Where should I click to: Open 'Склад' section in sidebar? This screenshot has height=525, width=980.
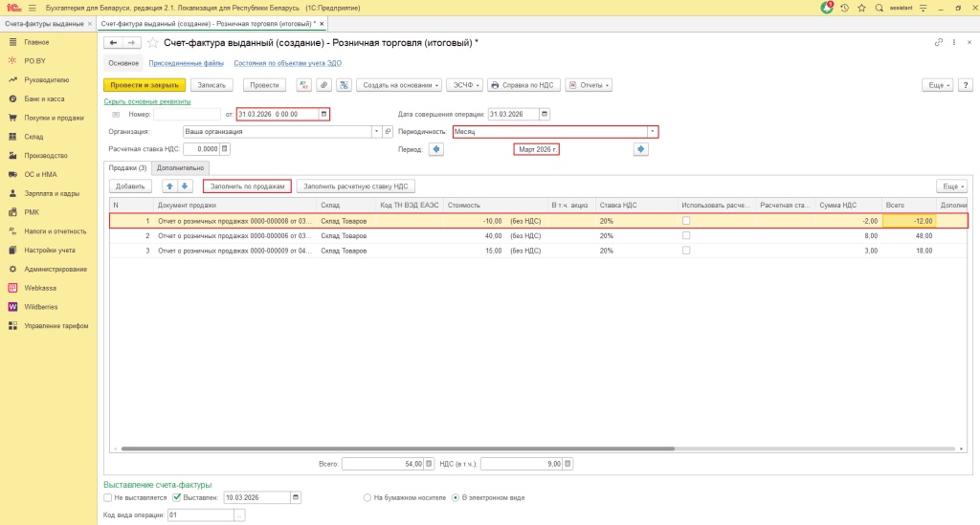point(33,137)
